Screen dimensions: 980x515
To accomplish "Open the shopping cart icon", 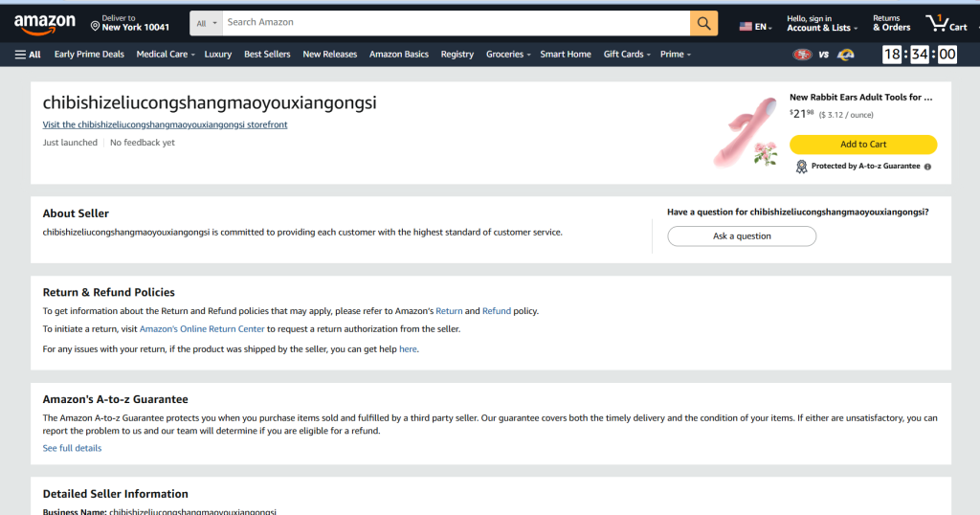I will coord(946,23).
